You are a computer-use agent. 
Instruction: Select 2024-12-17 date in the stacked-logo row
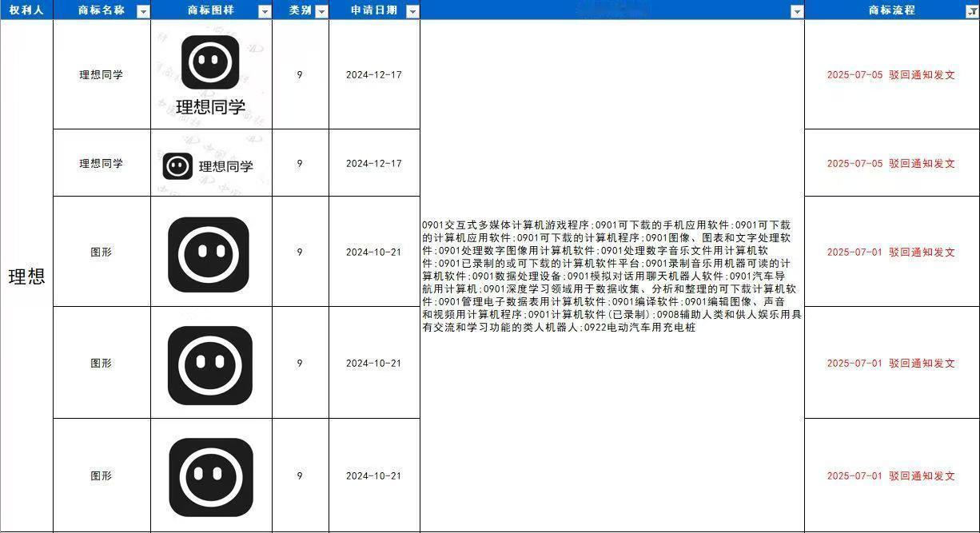(374, 75)
